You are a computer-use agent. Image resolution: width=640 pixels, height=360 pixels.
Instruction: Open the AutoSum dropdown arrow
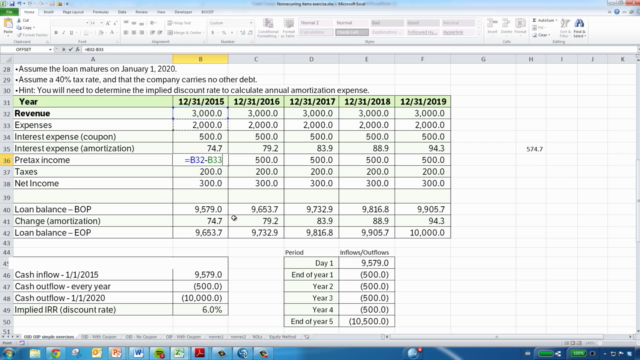click(x=556, y=20)
